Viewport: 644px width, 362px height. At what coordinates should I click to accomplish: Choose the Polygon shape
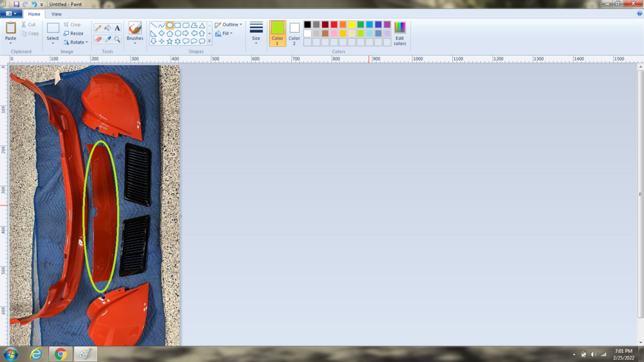(x=194, y=26)
